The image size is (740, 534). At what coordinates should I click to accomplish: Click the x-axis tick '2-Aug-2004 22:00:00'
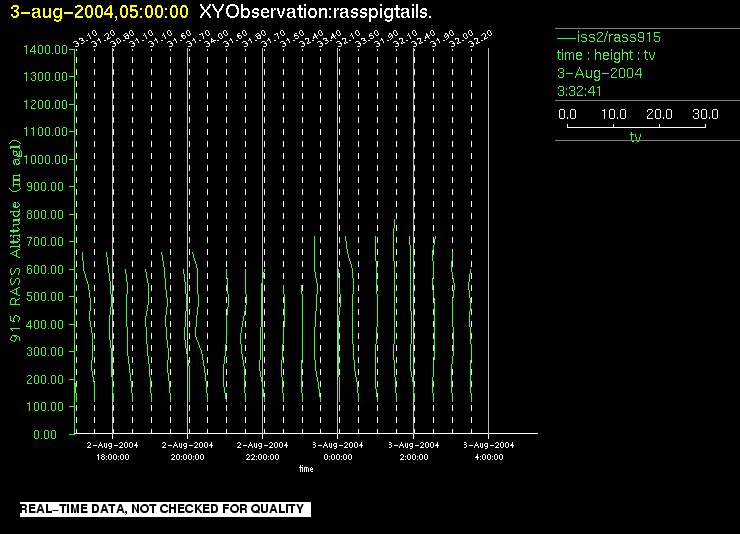262,451
